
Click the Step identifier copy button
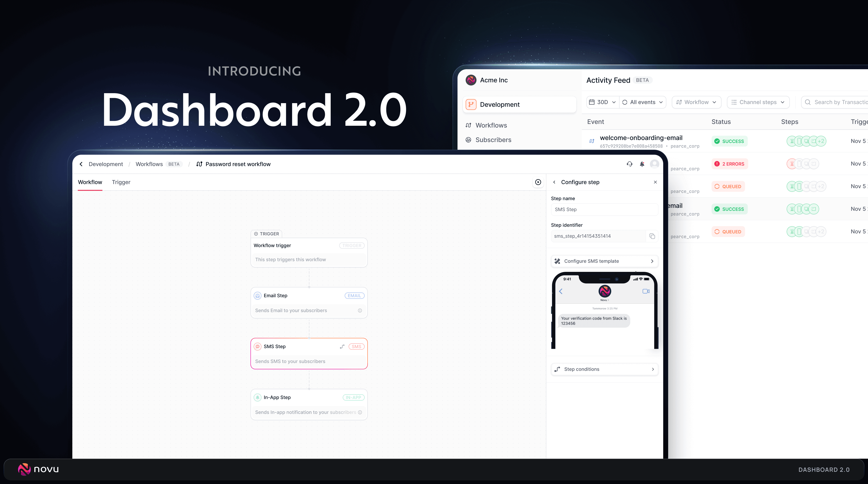click(651, 235)
